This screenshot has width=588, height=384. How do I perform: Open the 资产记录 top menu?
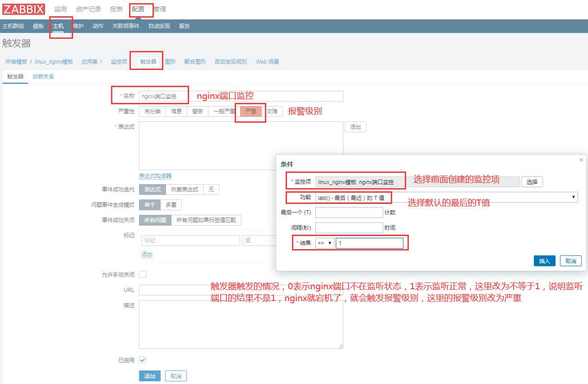88,9
